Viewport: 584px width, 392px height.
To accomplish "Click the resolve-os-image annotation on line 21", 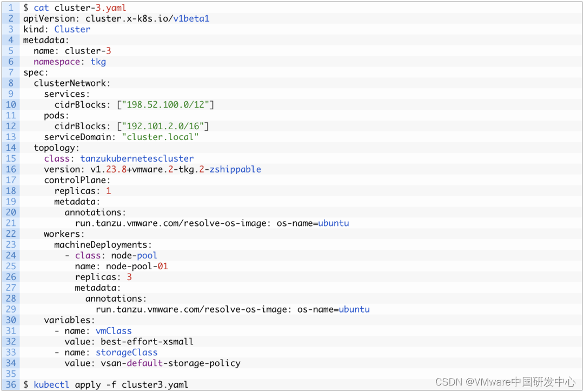I will [x=212, y=223].
